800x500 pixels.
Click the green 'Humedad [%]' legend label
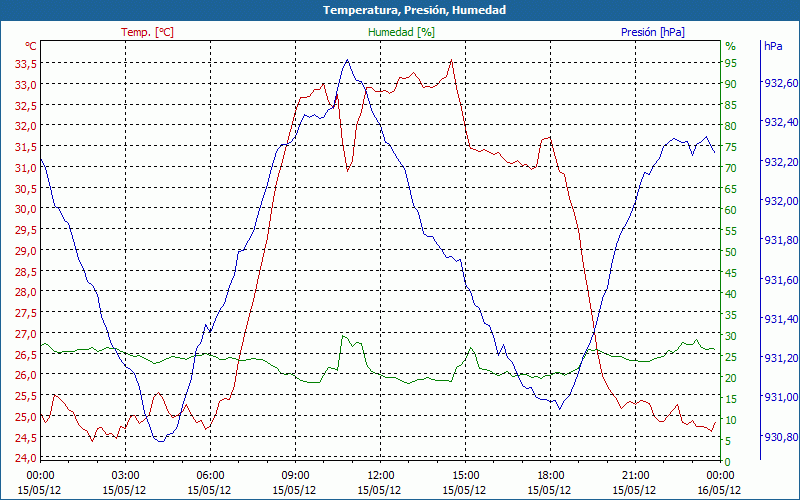(401, 32)
